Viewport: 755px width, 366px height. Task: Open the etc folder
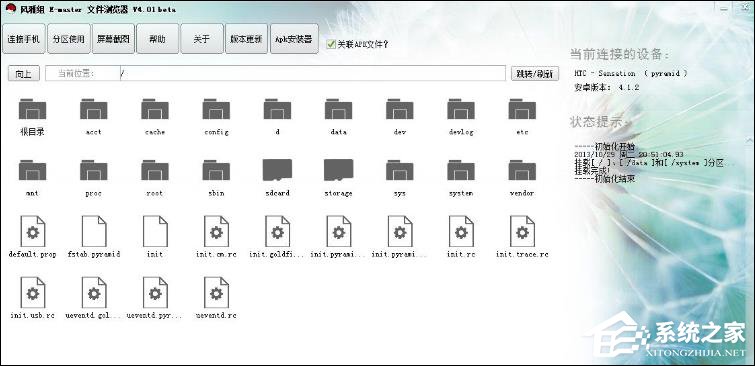coord(521,109)
